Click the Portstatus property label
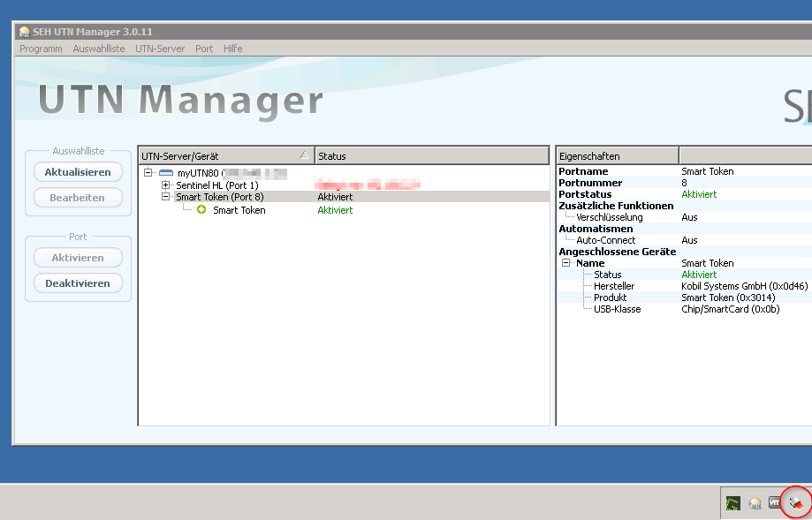The image size is (812, 520). click(x=585, y=194)
